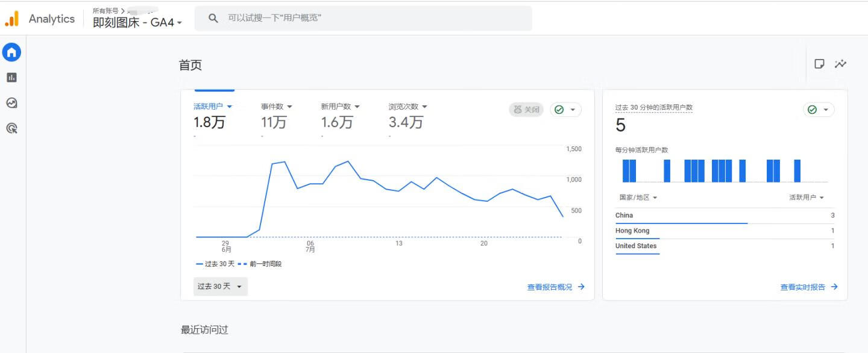Select the 浏览次数 metric tab
Image resolution: width=868 pixels, height=353 pixels.
407,107
